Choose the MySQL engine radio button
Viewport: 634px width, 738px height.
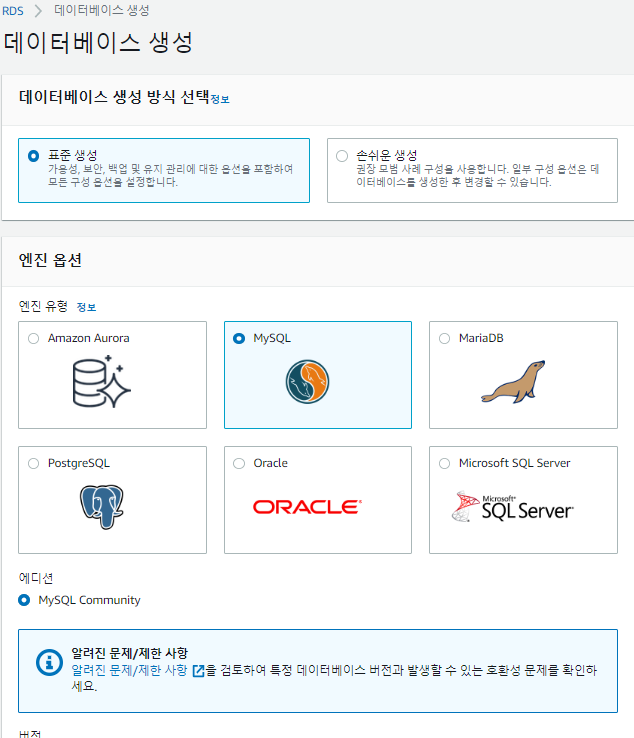[x=239, y=338]
